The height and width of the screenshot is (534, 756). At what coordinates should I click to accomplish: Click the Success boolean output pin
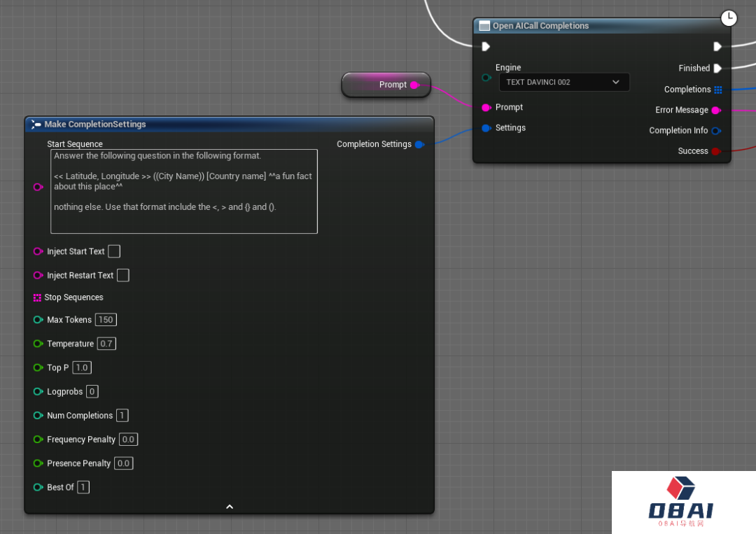[x=716, y=151]
